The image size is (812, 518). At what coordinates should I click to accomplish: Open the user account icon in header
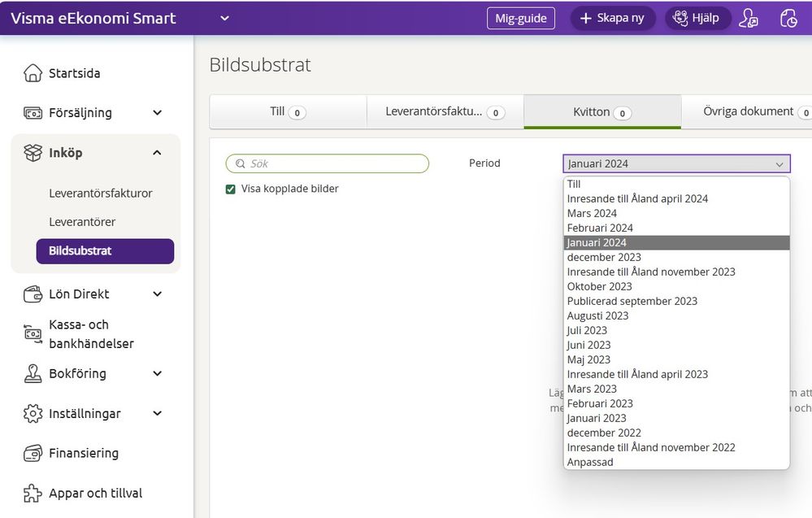749,18
